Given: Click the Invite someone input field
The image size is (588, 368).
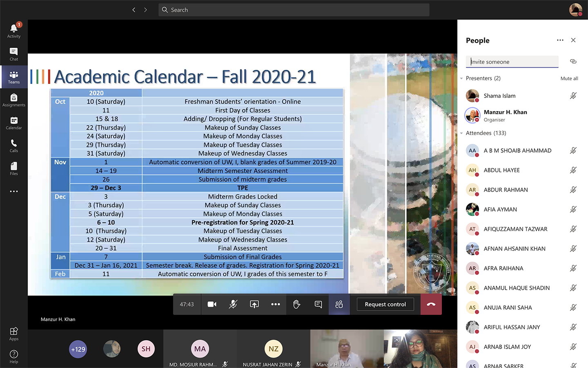Looking at the screenshot, I should pos(512,62).
